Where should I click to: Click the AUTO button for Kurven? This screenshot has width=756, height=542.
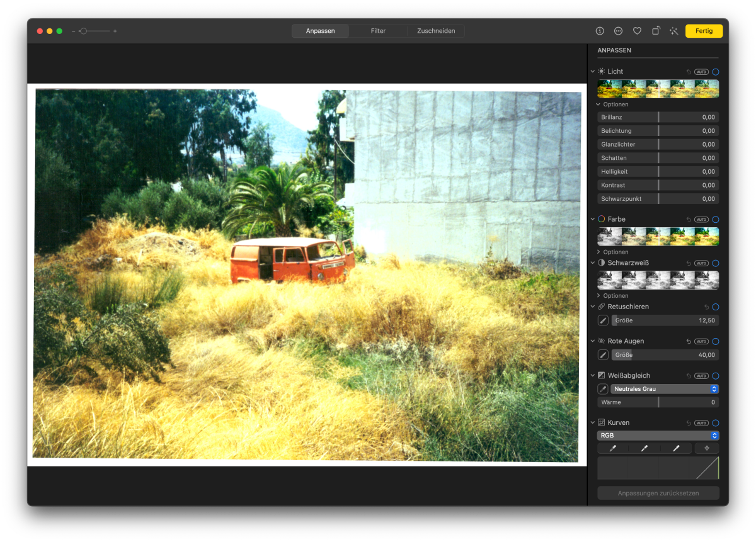[701, 423]
